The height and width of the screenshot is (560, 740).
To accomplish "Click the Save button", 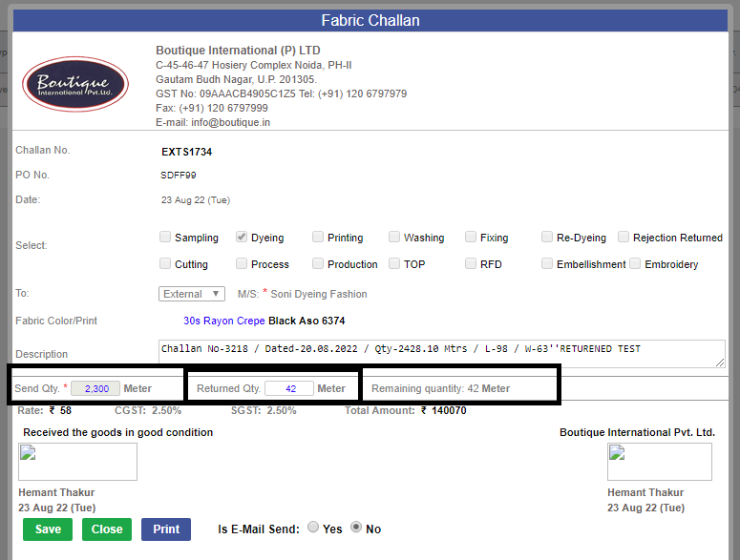I will point(48,529).
